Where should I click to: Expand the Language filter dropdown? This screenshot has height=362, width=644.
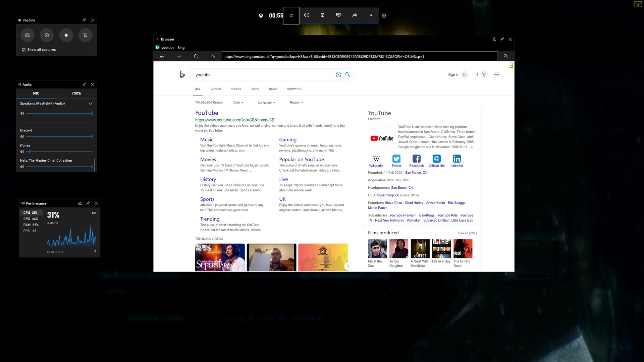pos(266,102)
